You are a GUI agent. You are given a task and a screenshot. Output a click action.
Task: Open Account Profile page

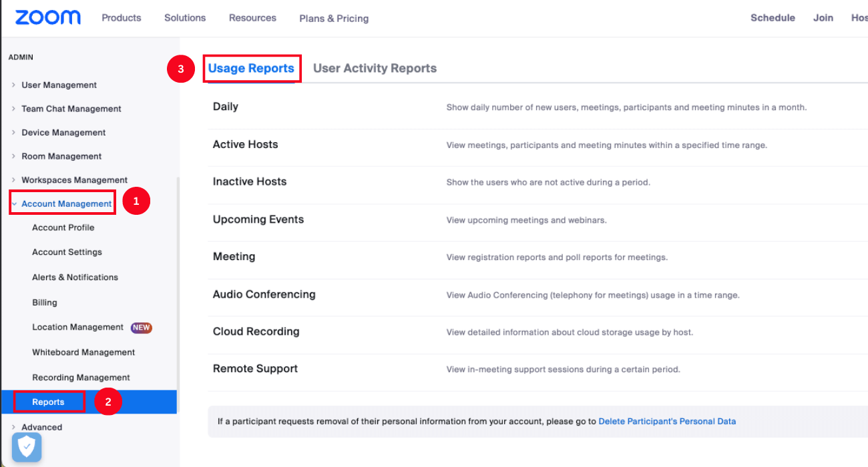pos(63,227)
